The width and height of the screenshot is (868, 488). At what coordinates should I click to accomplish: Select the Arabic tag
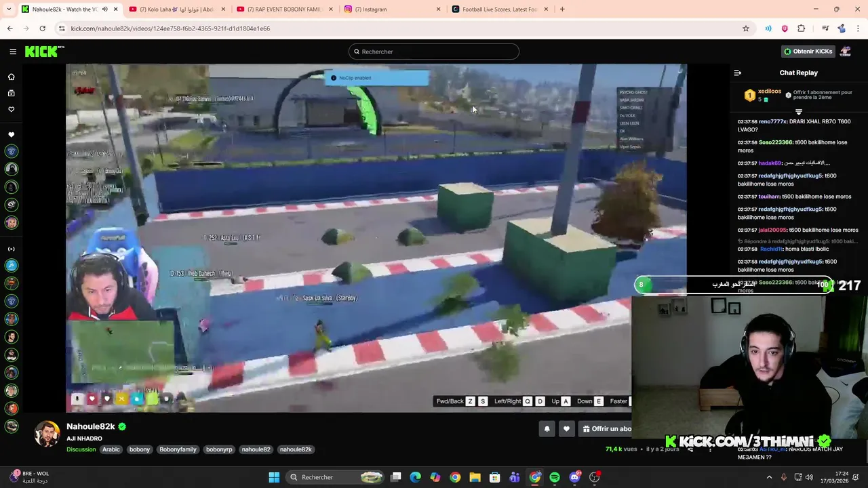[x=111, y=449]
